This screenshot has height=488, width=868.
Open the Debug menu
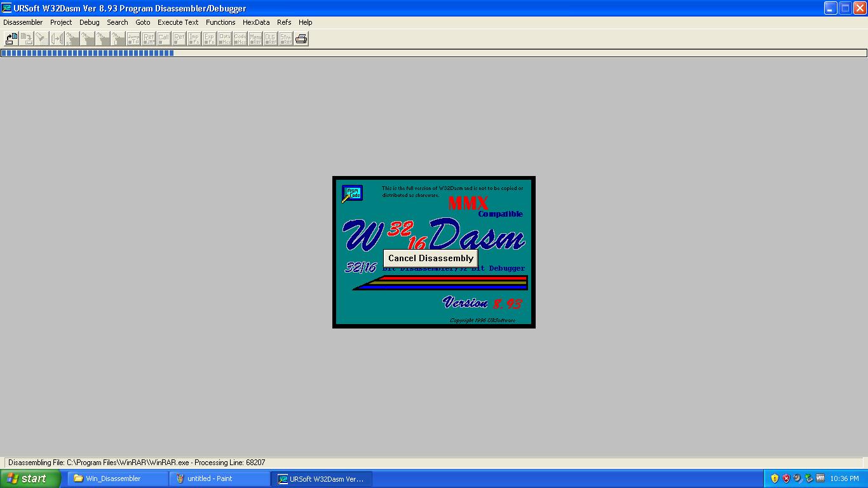tap(89, 22)
